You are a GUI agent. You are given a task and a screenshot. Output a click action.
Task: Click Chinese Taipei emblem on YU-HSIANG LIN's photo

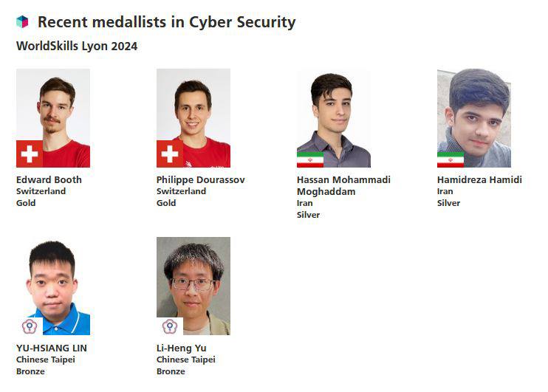(29, 326)
